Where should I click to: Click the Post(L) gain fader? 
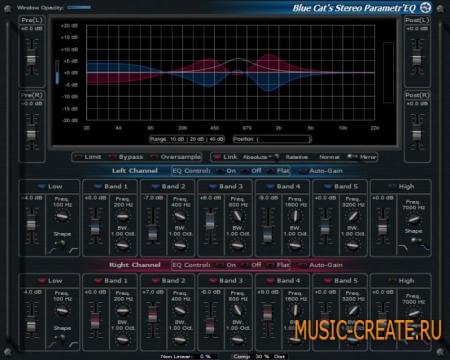coord(417,60)
